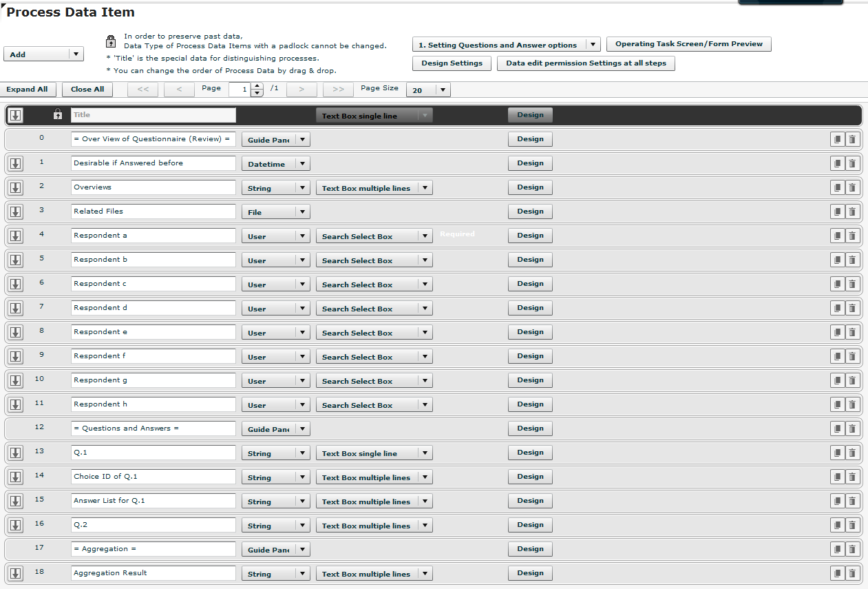The height and width of the screenshot is (589, 868).
Task: Click the down-arrow icon beside Q.2
Action: click(x=15, y=525)
